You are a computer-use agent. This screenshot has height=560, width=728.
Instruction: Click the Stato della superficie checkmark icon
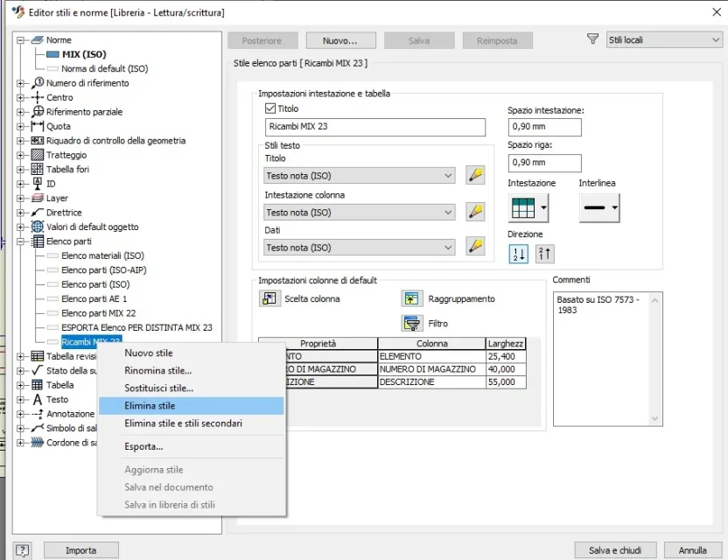[x=38, y=370]
